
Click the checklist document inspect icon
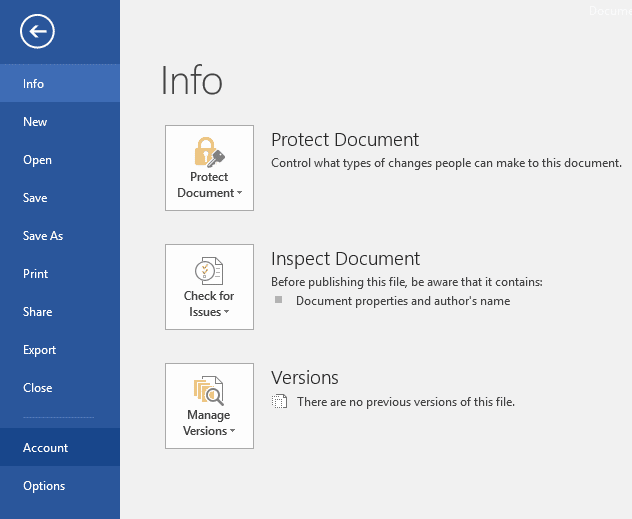pos(209,271)
